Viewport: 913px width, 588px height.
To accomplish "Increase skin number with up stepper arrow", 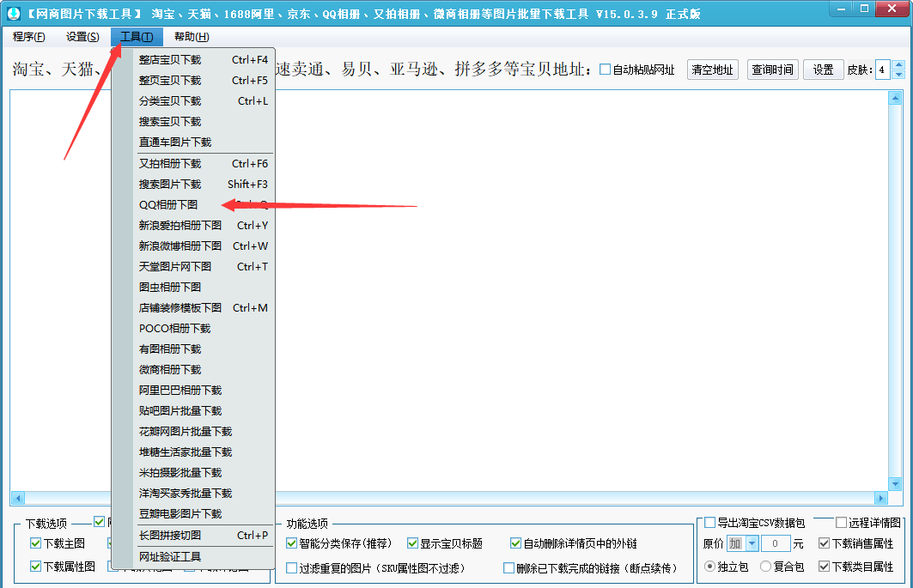I will [x=898, y=64].
